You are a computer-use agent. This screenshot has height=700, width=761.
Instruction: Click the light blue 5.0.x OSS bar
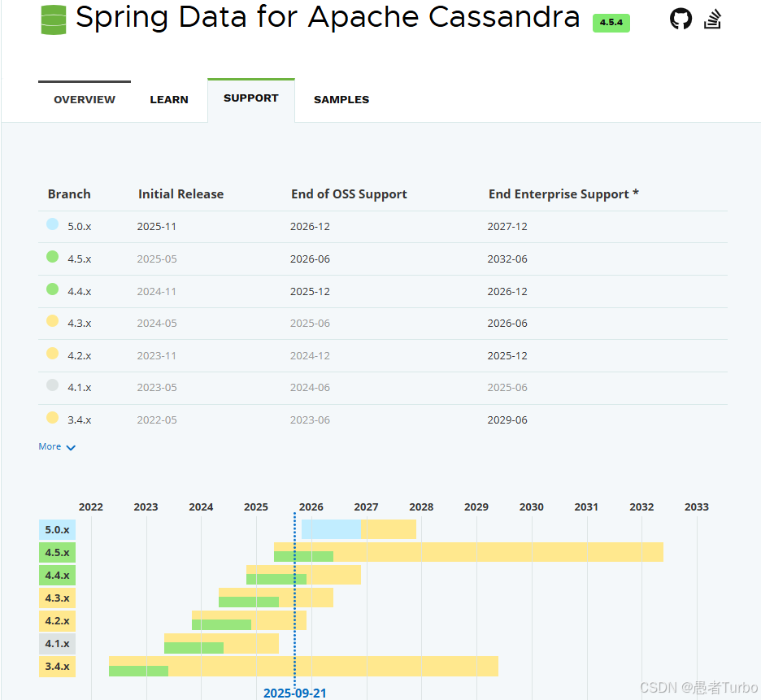coord(331,529)
